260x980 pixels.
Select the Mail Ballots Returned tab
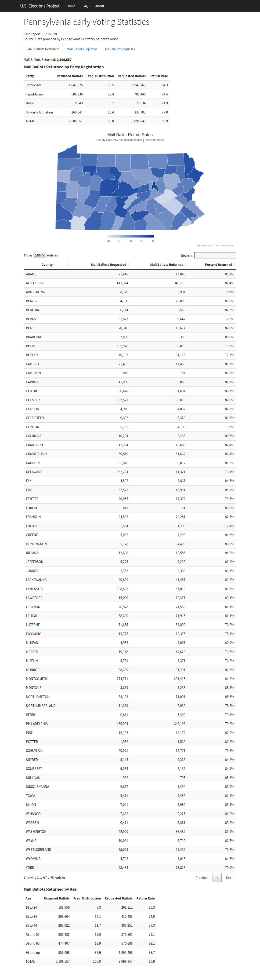(43, 49)
